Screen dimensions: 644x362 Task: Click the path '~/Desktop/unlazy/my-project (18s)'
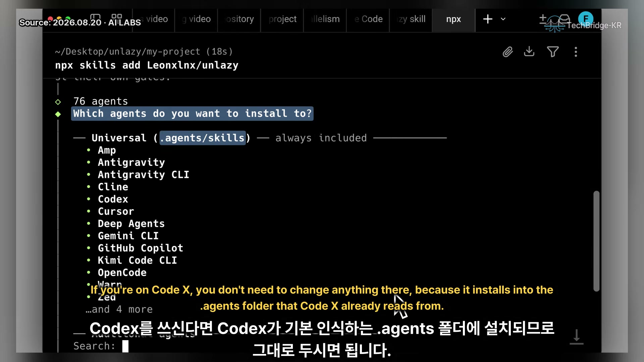click(144, 52)
